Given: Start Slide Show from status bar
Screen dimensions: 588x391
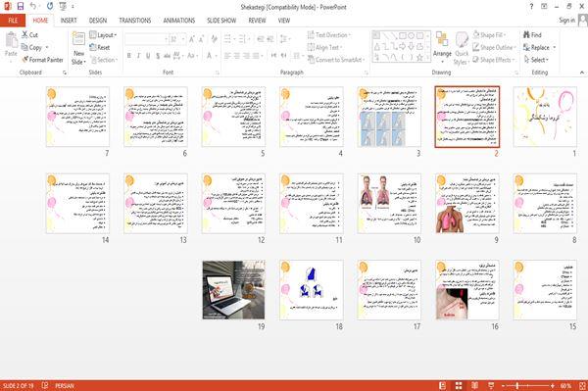Looking at the screenshot, I should (491, 385).
